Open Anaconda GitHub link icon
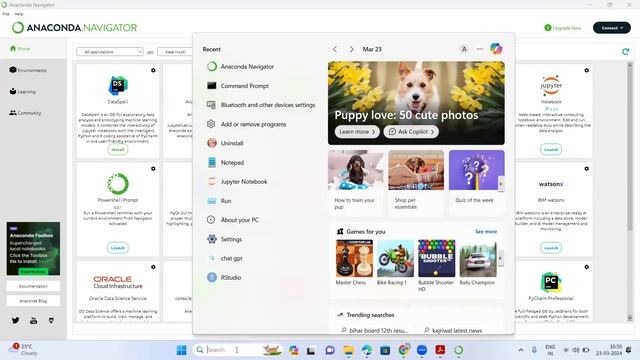 [x=51, y=320]
